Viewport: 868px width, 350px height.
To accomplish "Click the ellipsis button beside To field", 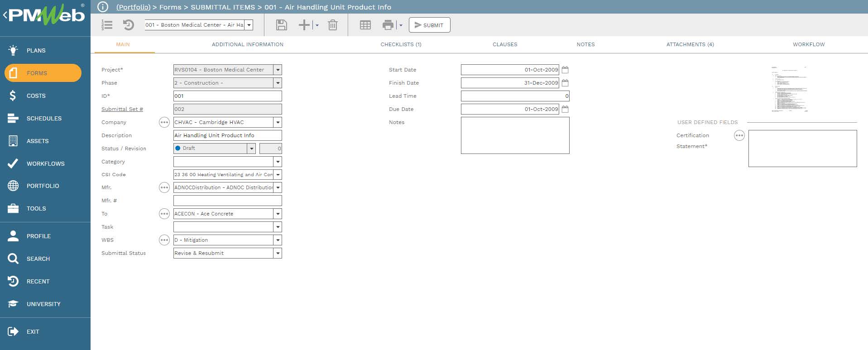I will [x=164, y=214].
